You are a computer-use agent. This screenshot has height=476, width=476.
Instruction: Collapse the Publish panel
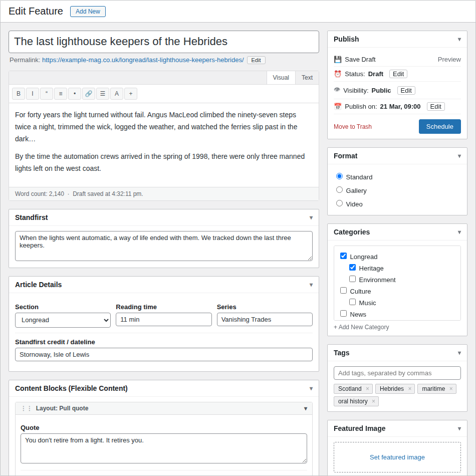(x=459, y=40)
